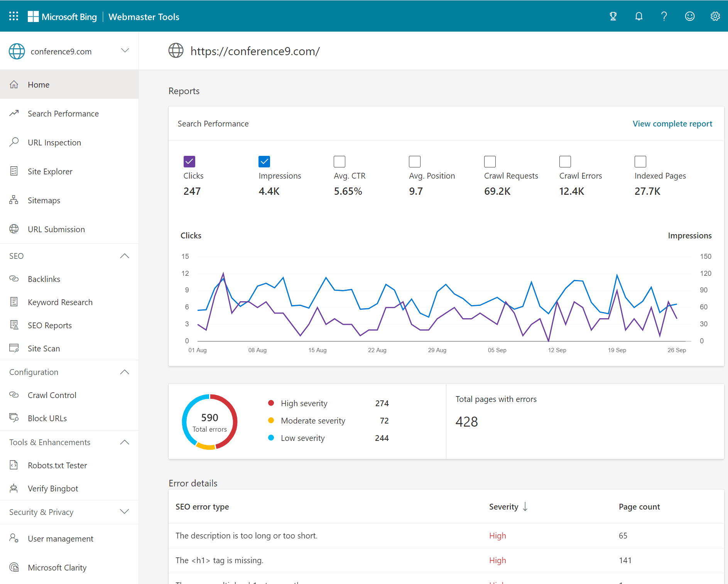Open the Backlinks tool
Screen dimensions: 728x584
(44, 278)
